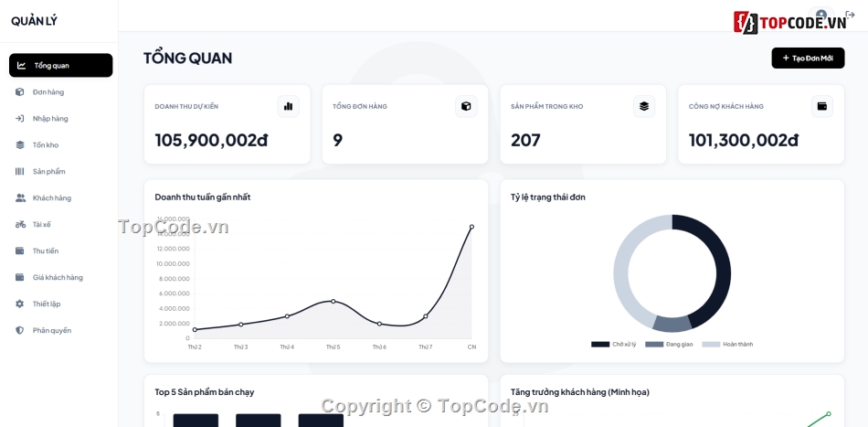Viewport: 868px width, 427px height.
Task: Click the Tồn kho layers icon
Action: (20, 145)
